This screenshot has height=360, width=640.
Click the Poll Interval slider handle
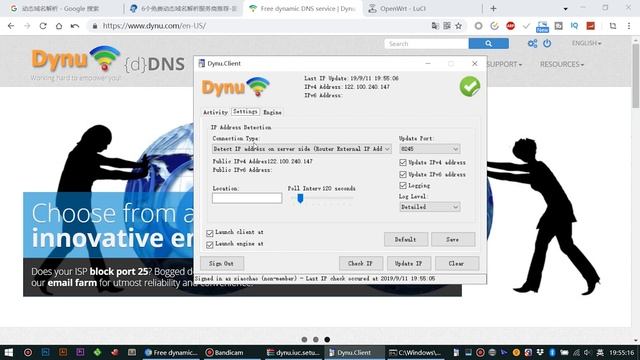tap(300, 198)
